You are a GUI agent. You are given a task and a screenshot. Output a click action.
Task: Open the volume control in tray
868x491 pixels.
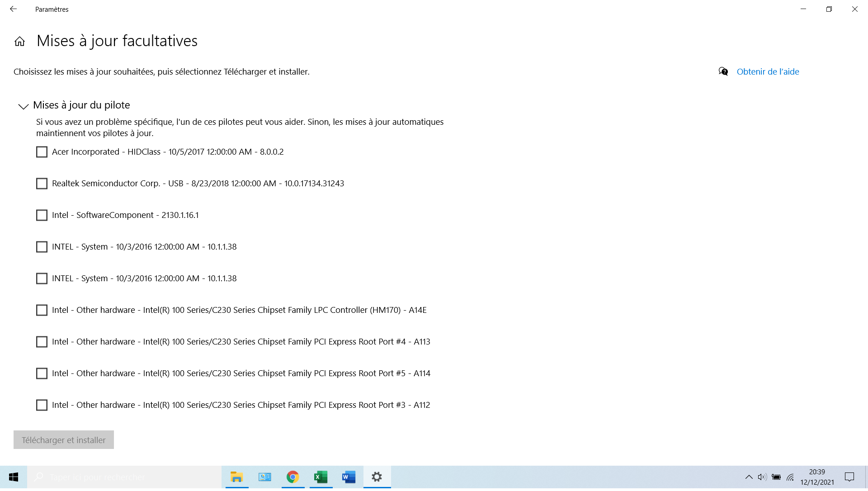pyautogui.click(x=762, y=477)
